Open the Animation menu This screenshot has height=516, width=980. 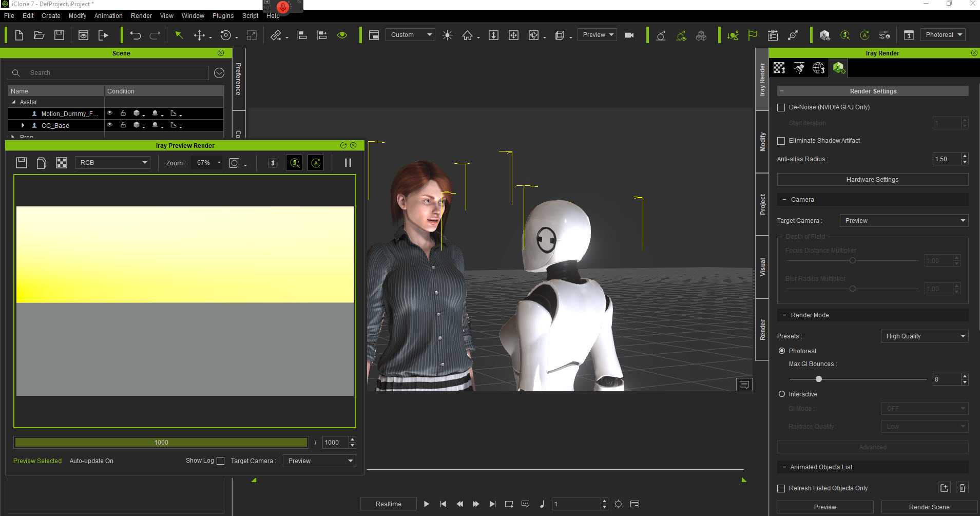(108, 16)
